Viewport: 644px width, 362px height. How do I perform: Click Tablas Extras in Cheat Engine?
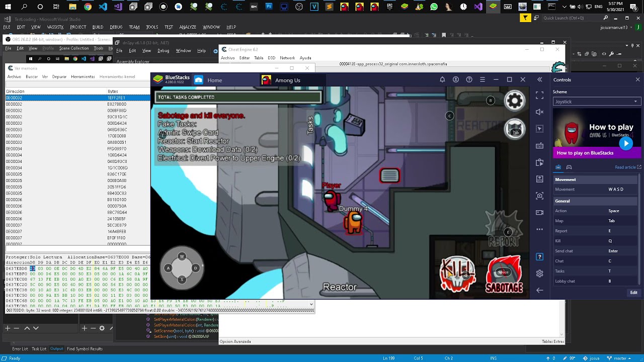point(553,341)
